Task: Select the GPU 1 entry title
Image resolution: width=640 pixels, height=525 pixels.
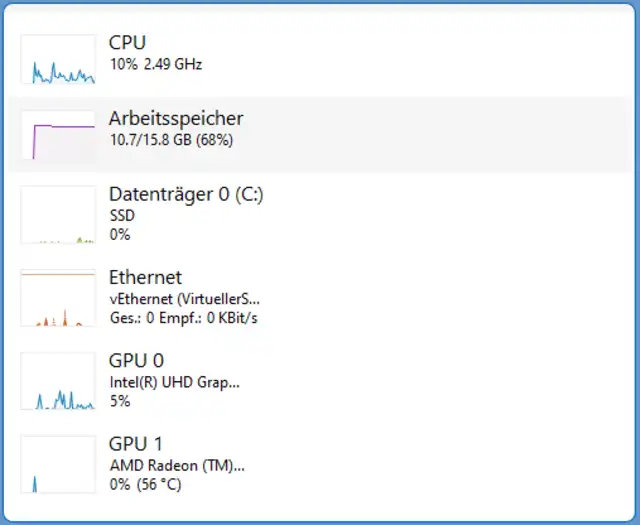Action: click(136, 443)
